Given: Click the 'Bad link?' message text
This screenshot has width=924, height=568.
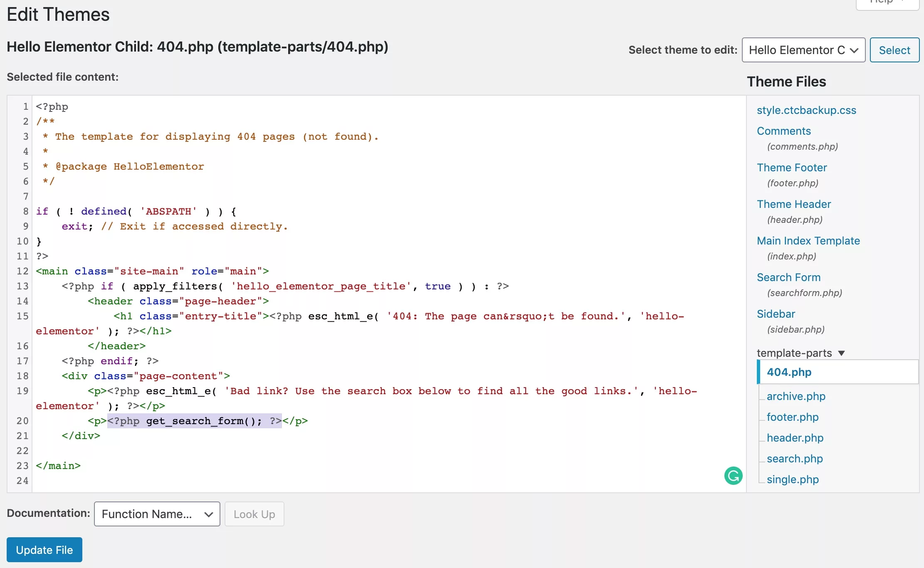Looking at the screenshot, I should pos(431,391).
